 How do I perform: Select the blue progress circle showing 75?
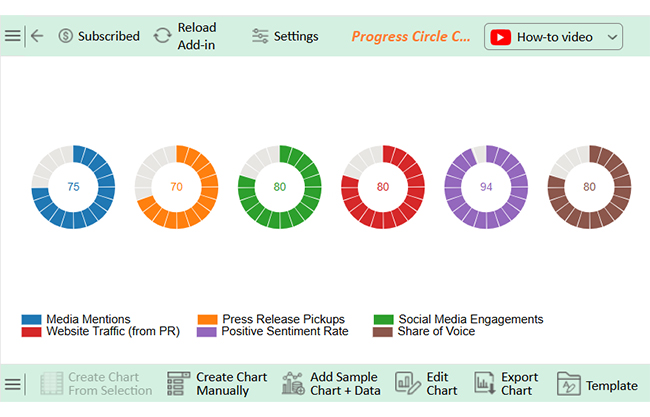[73, 187]
